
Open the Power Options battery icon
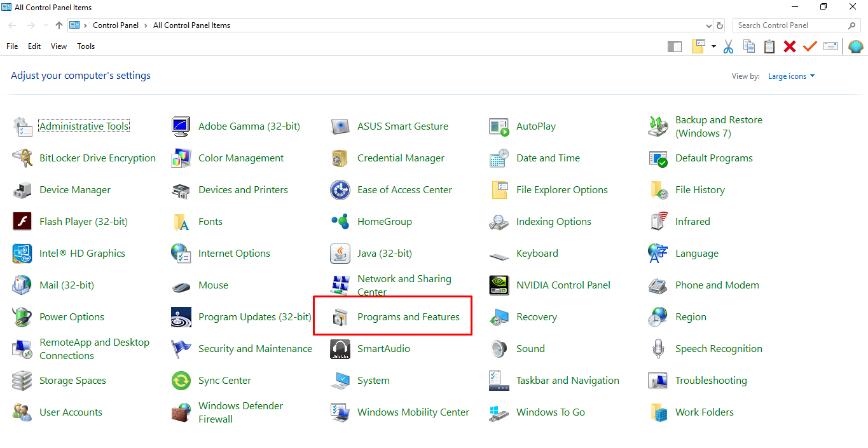point(22,317)
